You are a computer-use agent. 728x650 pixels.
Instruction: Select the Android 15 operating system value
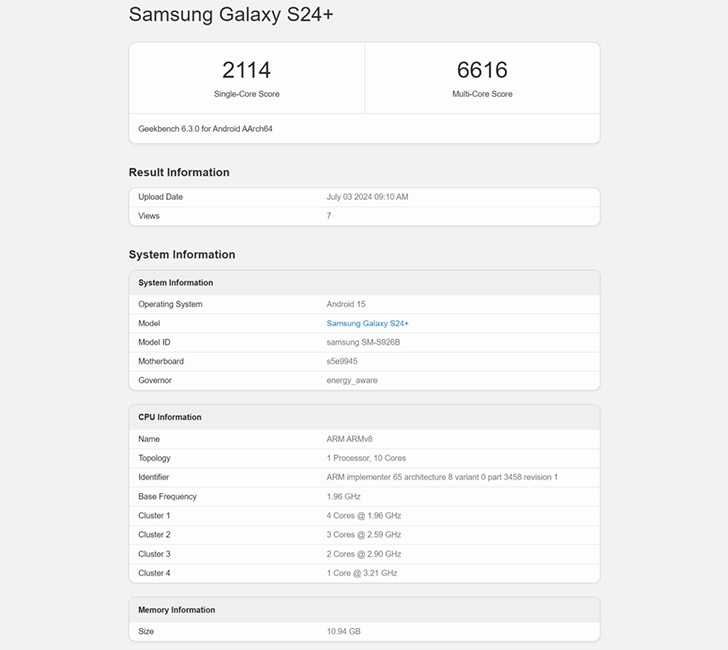[x=346, y=304]
